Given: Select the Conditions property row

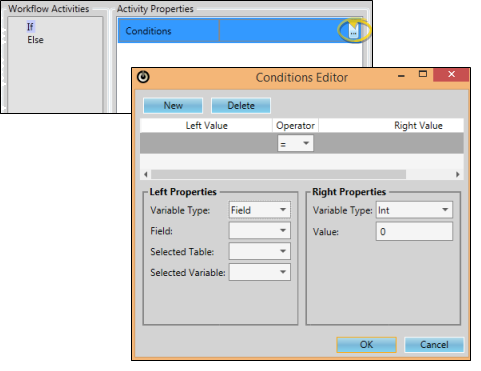Looking at the screenshot, I should coord(240,31).
